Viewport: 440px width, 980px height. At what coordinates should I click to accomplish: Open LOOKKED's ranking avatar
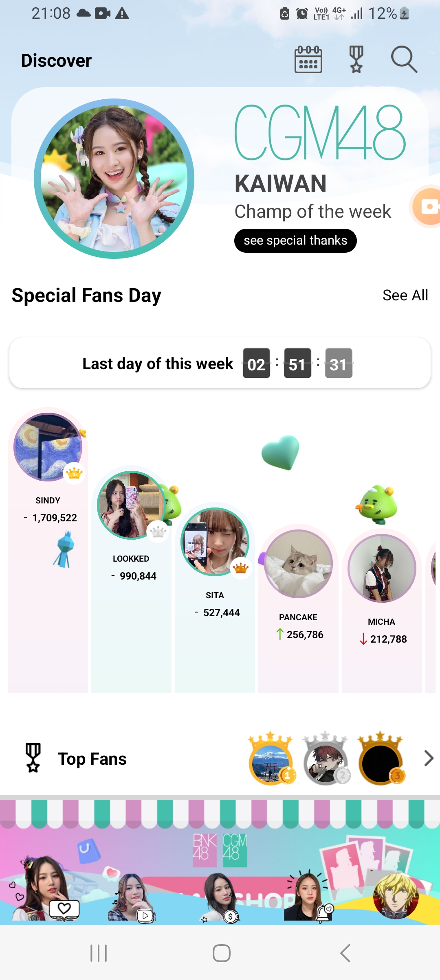pyautogui.click(x=131, y=505)
